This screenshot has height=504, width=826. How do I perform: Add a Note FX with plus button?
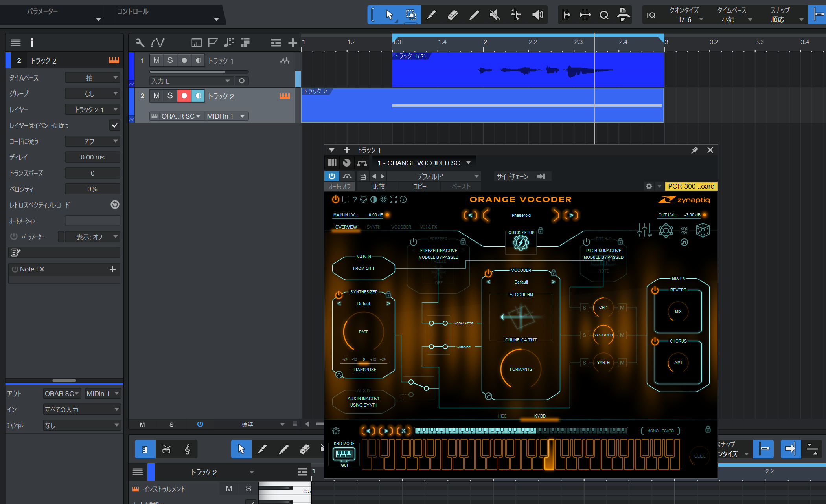click(112, 269)
